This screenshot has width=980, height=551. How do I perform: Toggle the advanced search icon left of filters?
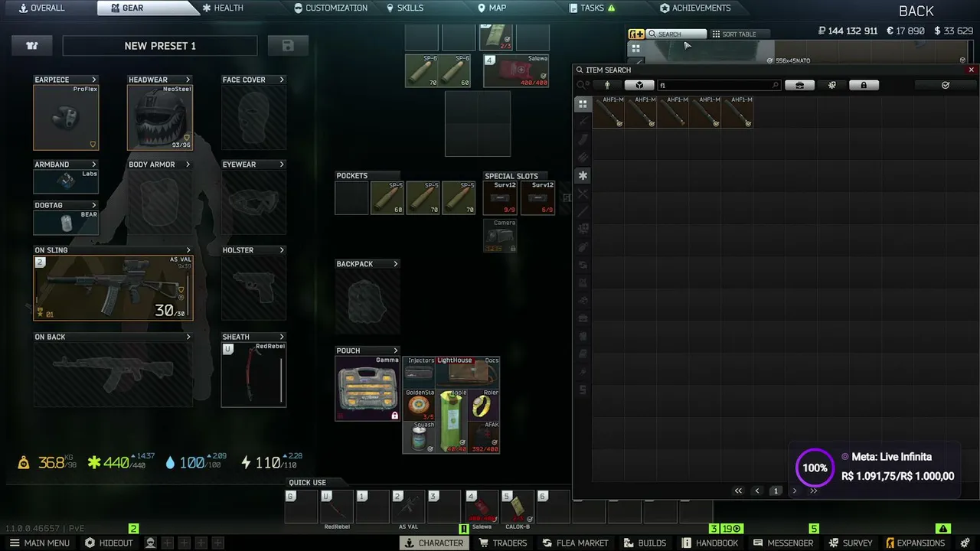(x=583, y=85)
